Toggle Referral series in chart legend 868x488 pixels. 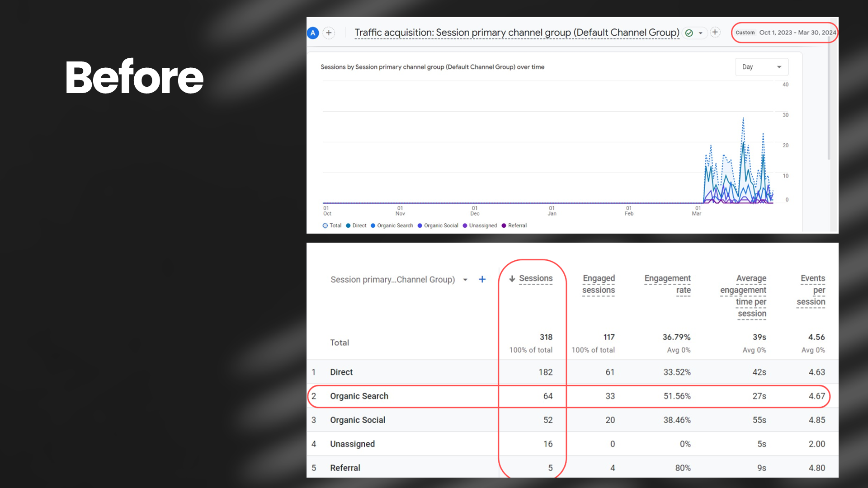pos(514,225)
